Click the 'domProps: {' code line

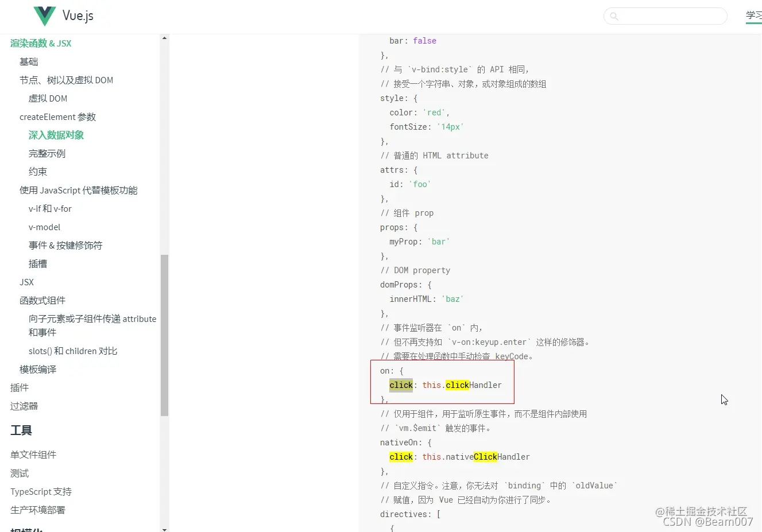click(x=406, y=285)
